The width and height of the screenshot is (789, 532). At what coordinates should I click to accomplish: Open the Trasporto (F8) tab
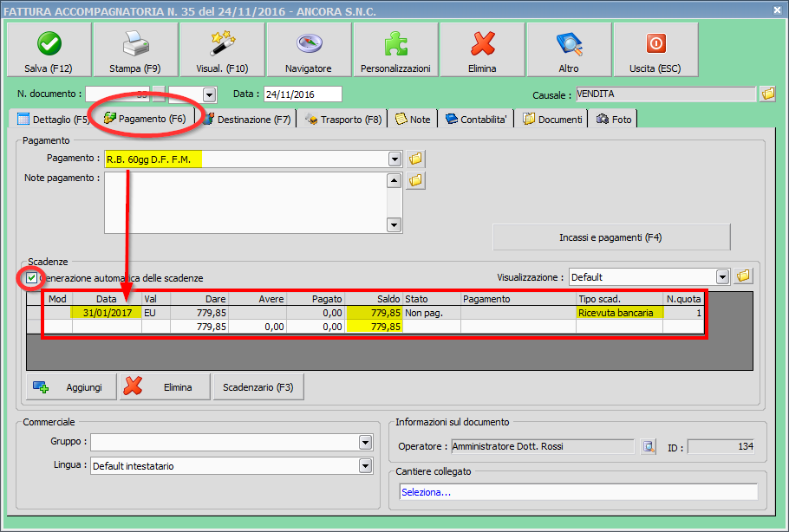click(343, 120)
